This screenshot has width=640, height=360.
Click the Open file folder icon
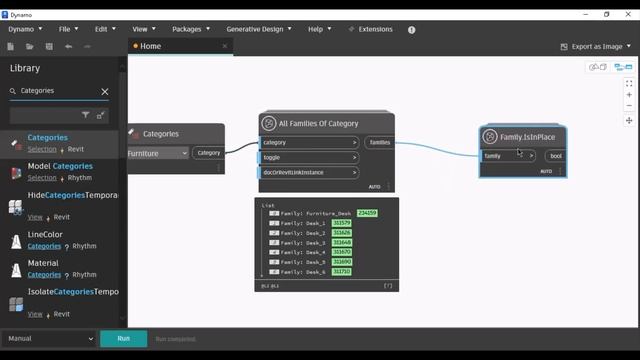[x=29, y=47]
